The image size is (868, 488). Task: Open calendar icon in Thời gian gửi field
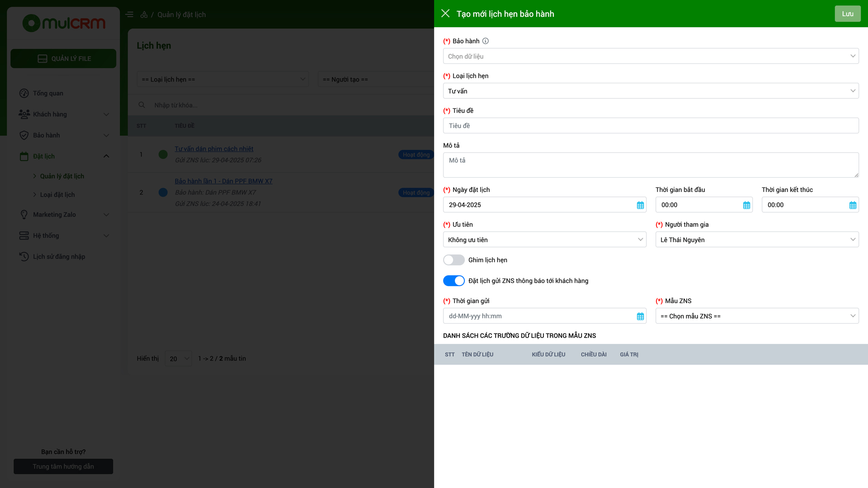[x=640, y=316]
